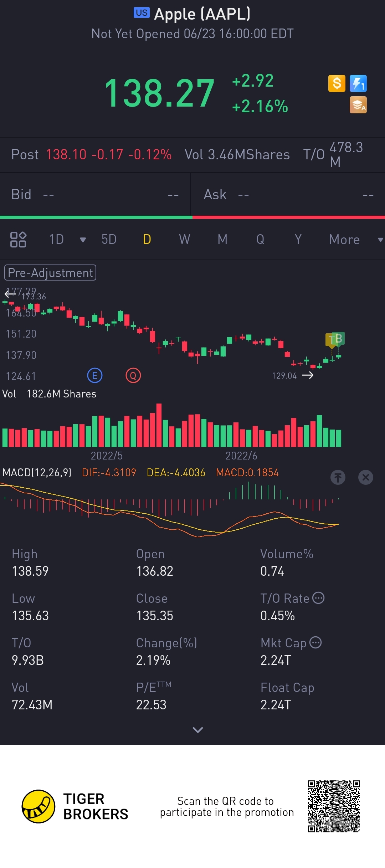The width and height of the screenshot is (385, 868).
Task: Tap the Bid quote cell
Action: pos(95,195)
